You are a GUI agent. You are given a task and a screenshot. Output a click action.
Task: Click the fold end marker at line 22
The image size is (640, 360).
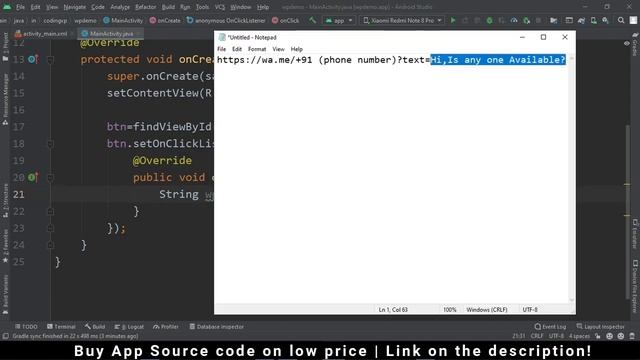point(51,211)
